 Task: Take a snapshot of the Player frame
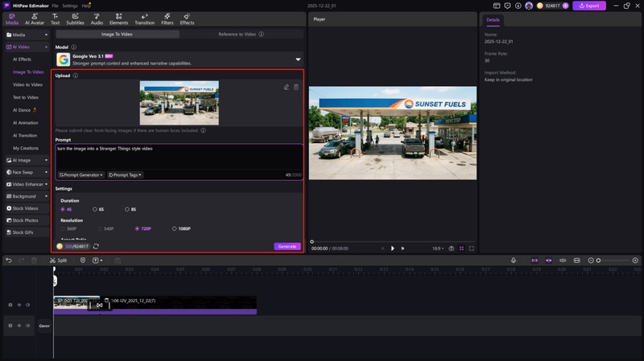pos(452,248)
